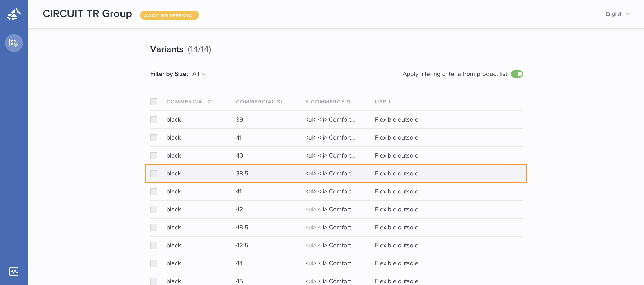
Task: Click Flexible outsole in the size 39 row
Action: 396,120
